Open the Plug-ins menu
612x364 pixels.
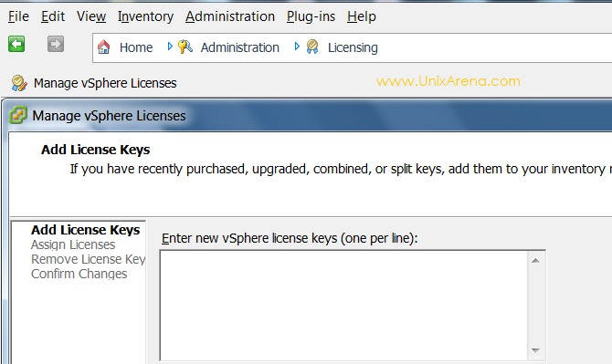pos(311,16)
